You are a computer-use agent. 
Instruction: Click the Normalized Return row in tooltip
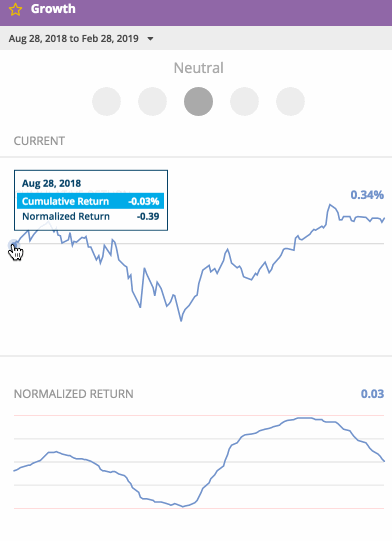(x=90, y=216)
